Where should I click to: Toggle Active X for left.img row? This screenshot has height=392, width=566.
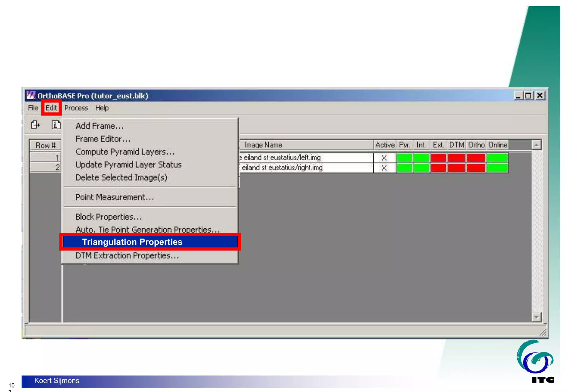(x=384, y=158)
